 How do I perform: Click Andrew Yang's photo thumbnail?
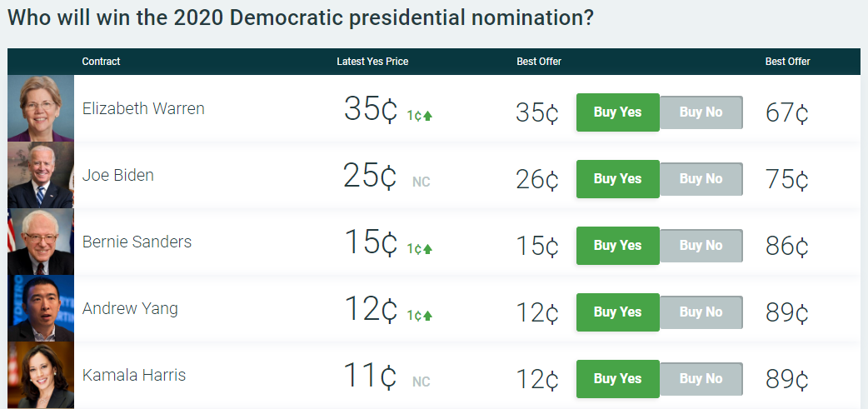[41, 308]
